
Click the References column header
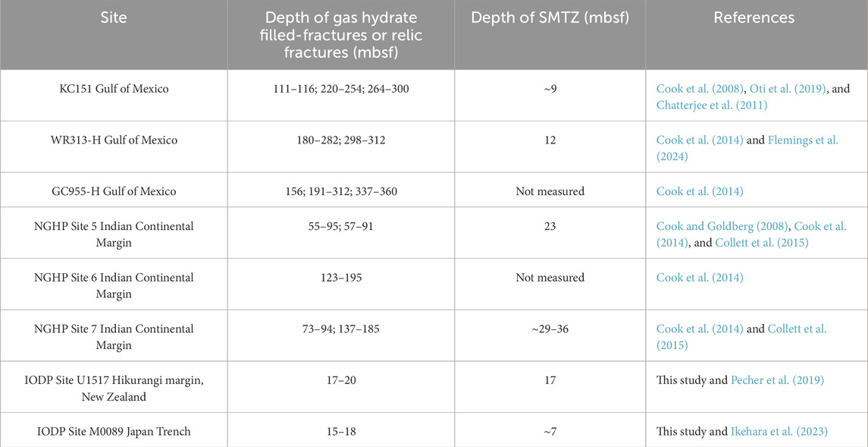pos(754,18)
